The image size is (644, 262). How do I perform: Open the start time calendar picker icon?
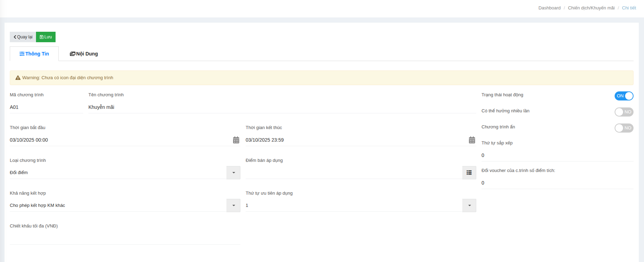[236, 140]
